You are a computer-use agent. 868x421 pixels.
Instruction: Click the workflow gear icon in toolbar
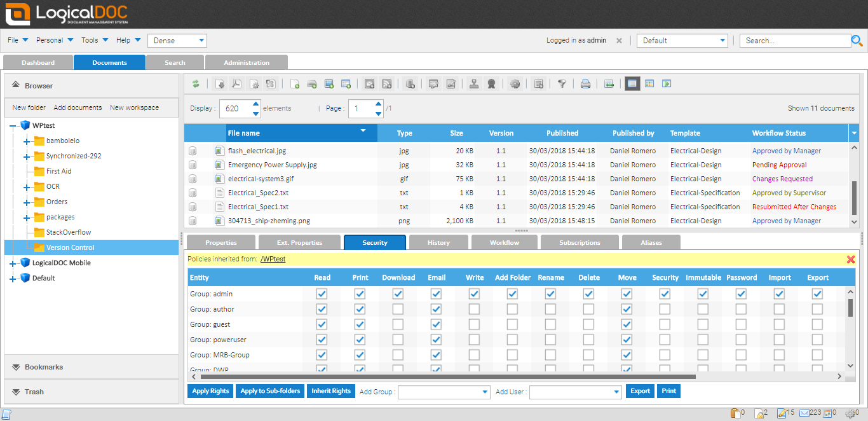[515, 83]
